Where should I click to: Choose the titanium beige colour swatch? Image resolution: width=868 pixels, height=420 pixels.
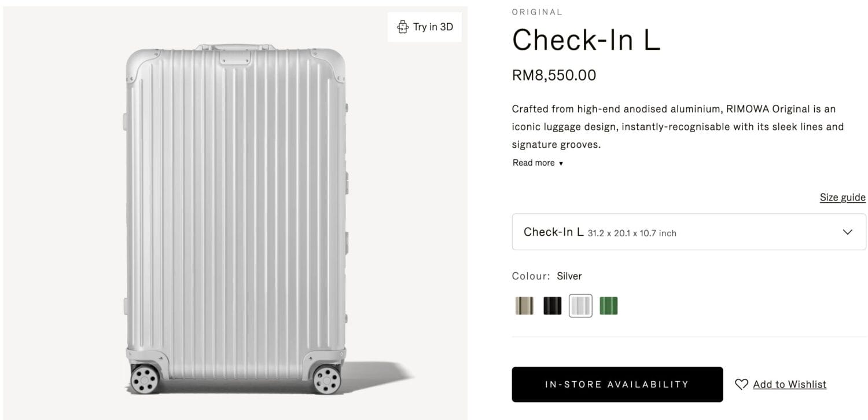[524, 305]
